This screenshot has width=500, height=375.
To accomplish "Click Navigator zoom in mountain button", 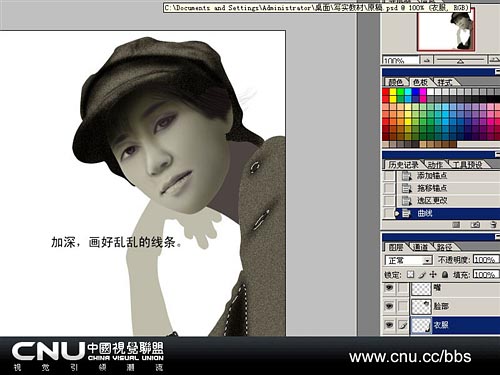I will [495, 60].
